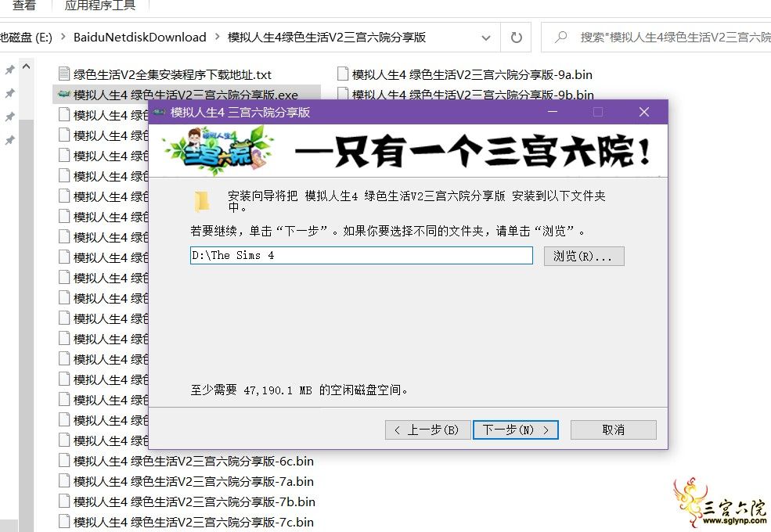Viewport: 771px width, 532px height.
Task: Go to the (E:) drive breadcrumb
Action: [26, 38]
